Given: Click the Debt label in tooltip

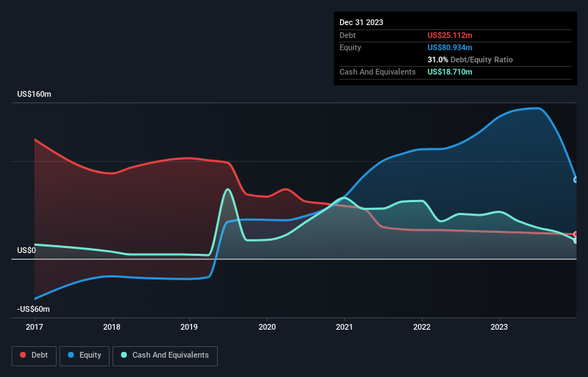Looking at the screenshot, I should click(347, 35).
